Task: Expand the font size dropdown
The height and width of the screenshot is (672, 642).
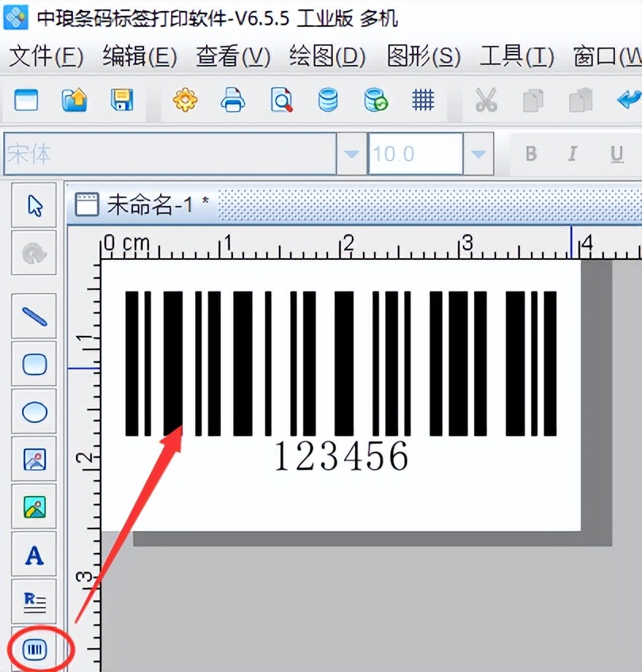Action: tap(478, 154)
